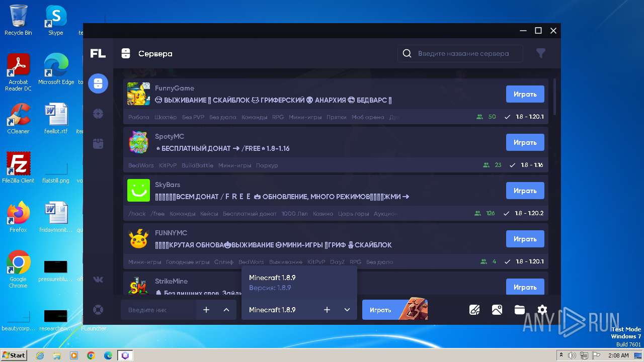Image resolution: width=644 pixels, height=362 pixels.
Task: Open Skype from the desktop
Action: click(x=56, y=20)
